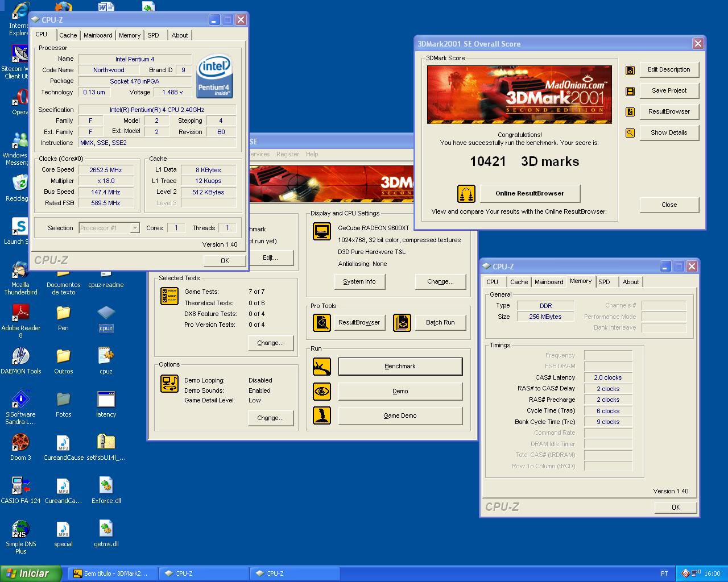Viewport: 728px width, 582px height.
Task: Click the Pro Tools ResultBrowser icon
Action: point(322,323)
